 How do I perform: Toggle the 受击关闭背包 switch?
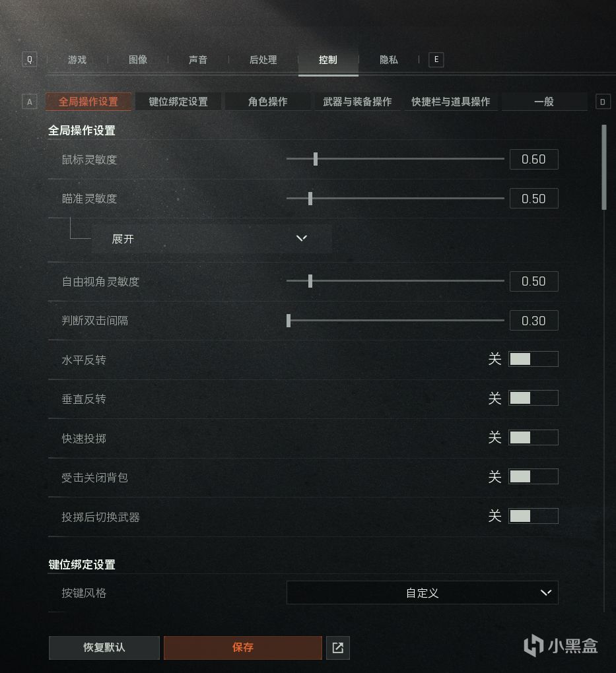click(533, 476)
